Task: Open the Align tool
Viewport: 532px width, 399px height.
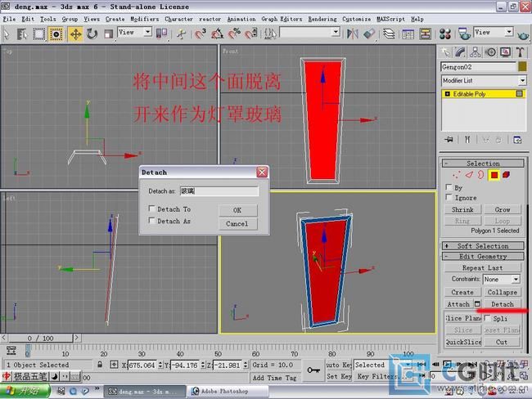Action: coord(369,34)
